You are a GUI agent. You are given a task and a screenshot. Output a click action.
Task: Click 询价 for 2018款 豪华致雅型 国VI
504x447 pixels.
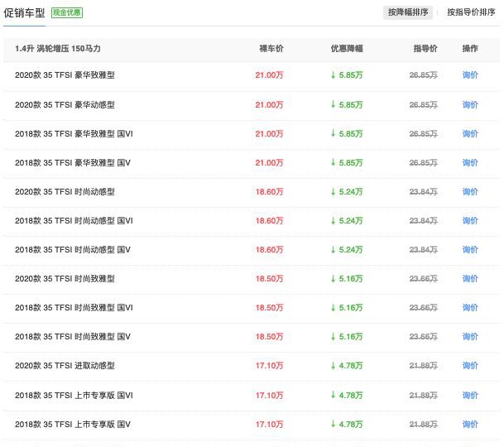(x=470, y=133)
